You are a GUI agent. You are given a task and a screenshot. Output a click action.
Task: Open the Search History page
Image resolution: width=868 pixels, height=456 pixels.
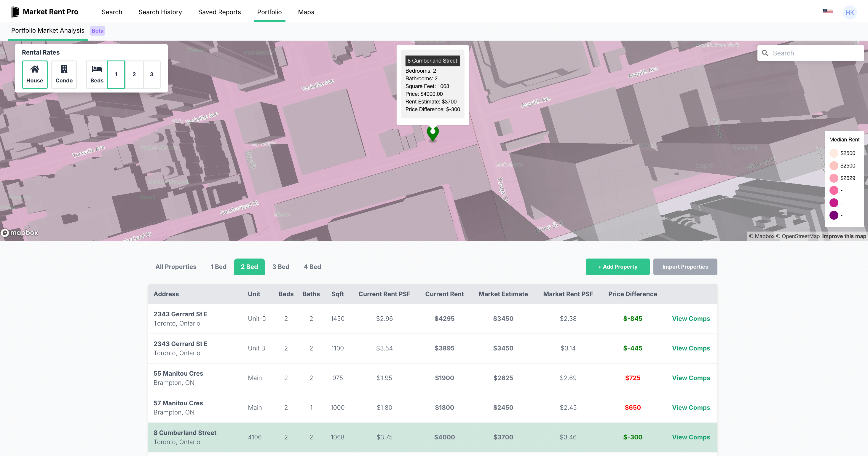pyautogui.click(x=160, y=12)
